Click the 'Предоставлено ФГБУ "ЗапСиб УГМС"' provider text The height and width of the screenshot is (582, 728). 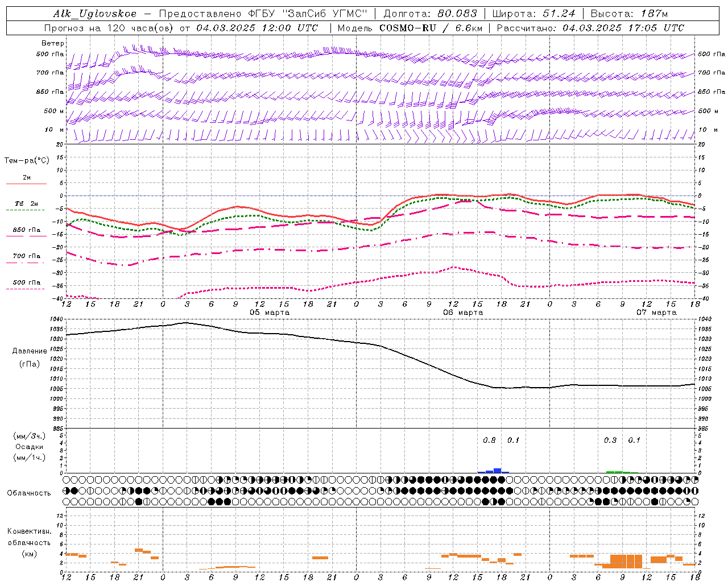(263, 14)
